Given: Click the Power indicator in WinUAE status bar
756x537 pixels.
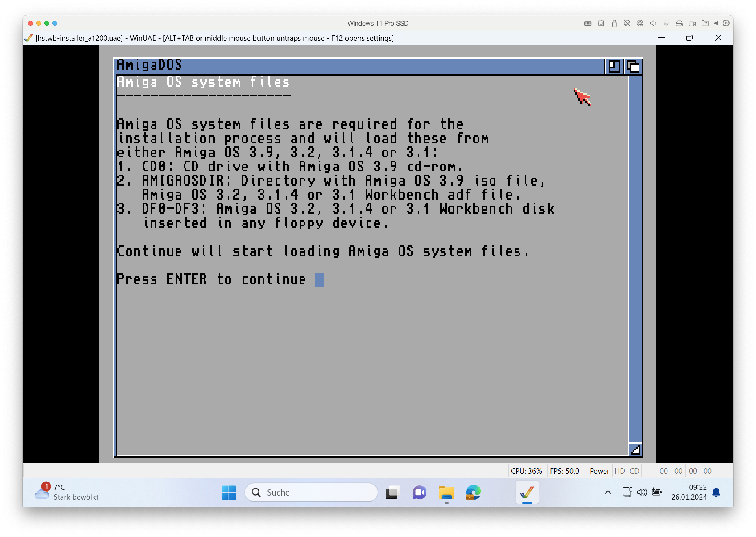Looking at the screenshot, I should point(599,471).
